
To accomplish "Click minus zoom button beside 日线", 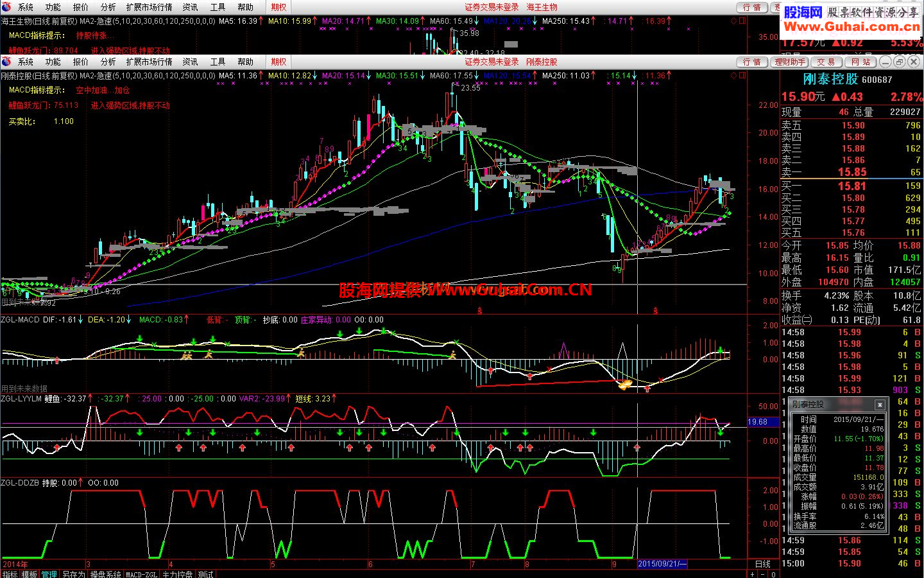I will [x=764, y=574].
